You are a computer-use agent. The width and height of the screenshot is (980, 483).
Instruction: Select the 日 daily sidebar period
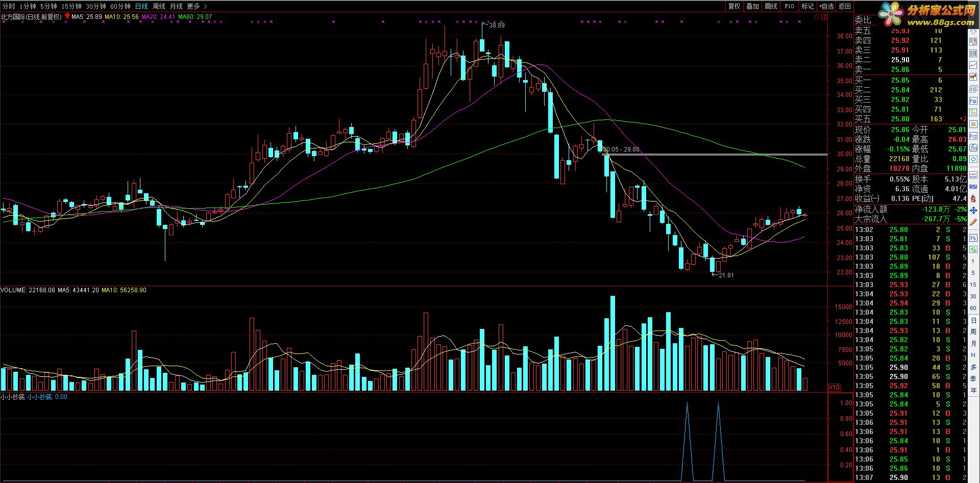tap(973, 320)
